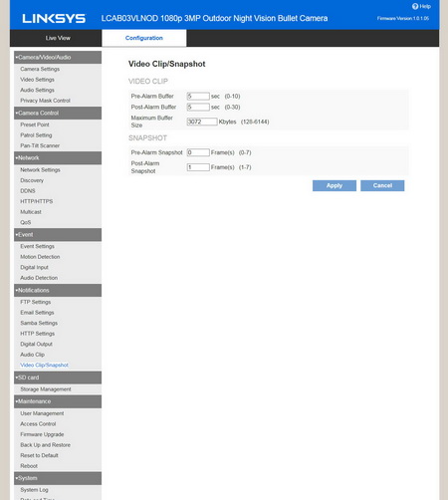Switch to the Live View tab

click(58, 38)
